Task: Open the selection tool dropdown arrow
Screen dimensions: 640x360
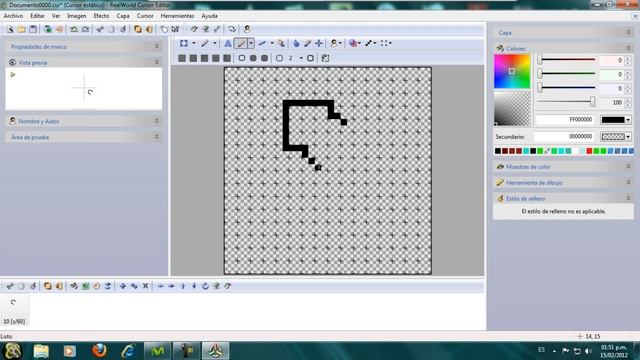Action: (193, 43)
